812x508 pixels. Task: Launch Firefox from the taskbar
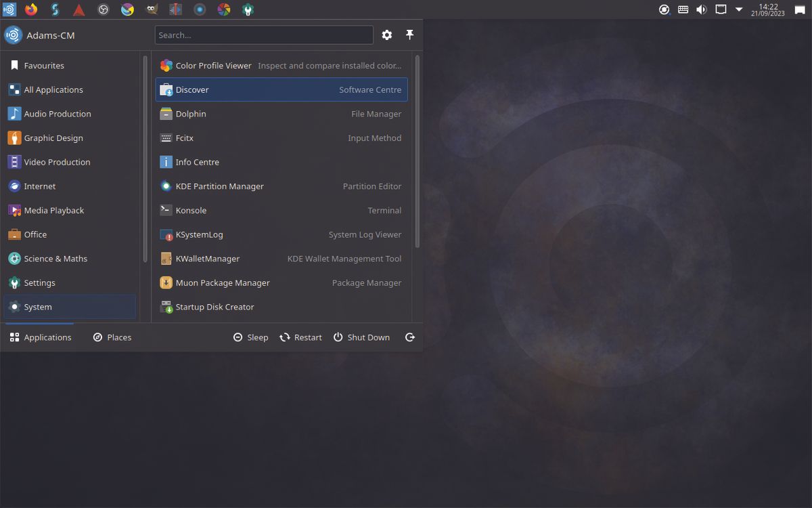point(30,9)
